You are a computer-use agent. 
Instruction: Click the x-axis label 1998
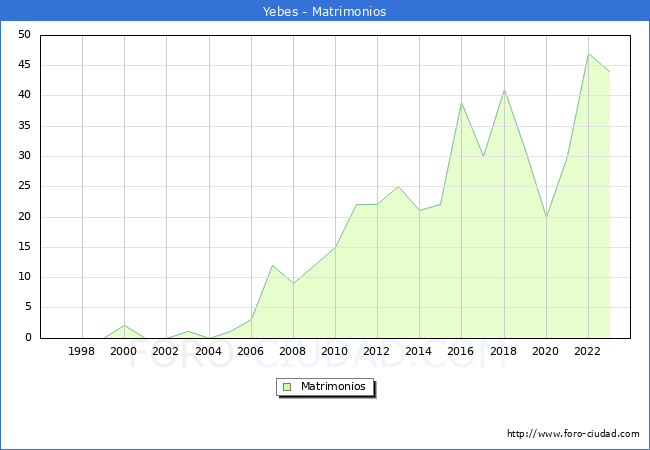coord(81,351)
